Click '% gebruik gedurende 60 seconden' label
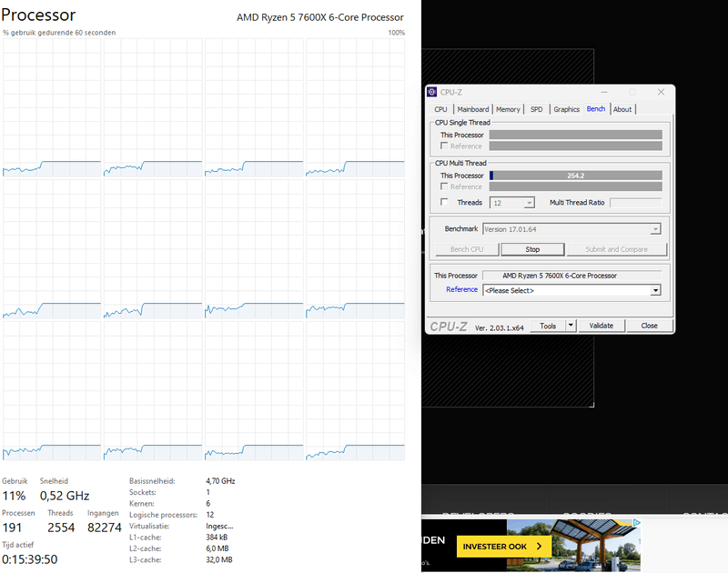The width and height of the screenshot is (728, 573). (x=59, y=33)
